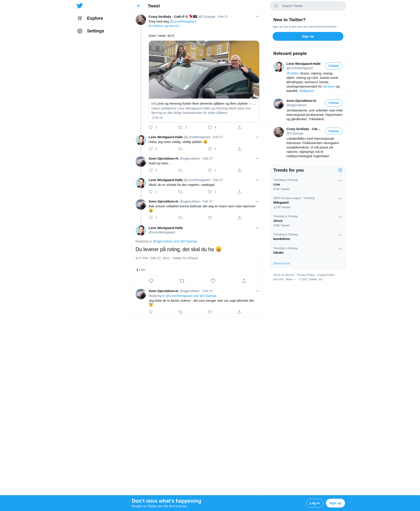Reply to the main tweet 'Du leverer på roting'

point(151,281)
